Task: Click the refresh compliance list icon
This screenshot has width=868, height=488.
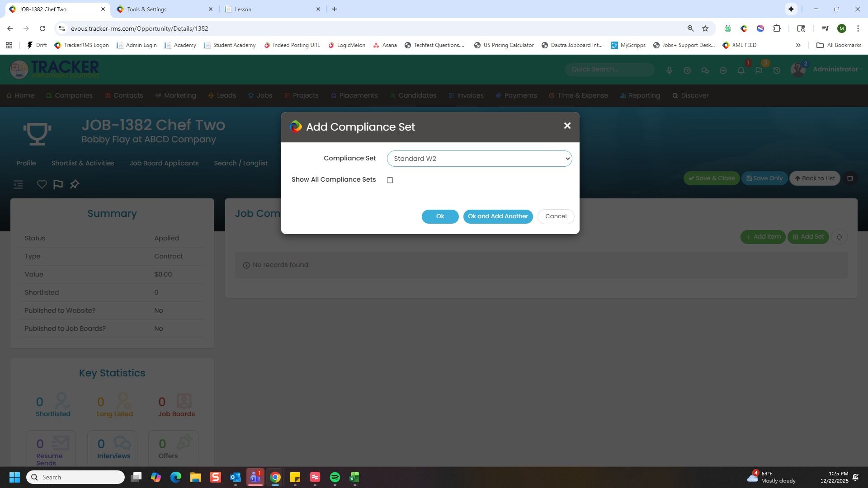Action: pyautogui.click(x=839, y=237)
